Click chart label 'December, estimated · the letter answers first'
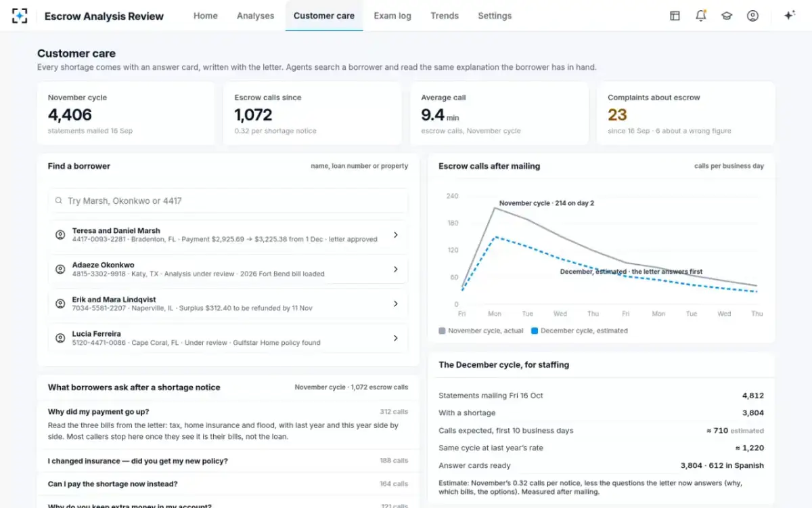The height and width of the screenshot is (508, 812). pos(631,272)
